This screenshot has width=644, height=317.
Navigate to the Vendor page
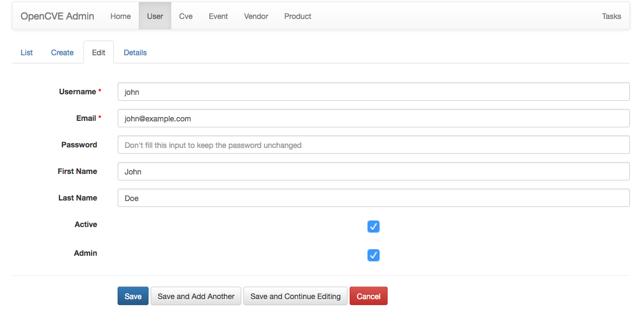click(256, 16)
